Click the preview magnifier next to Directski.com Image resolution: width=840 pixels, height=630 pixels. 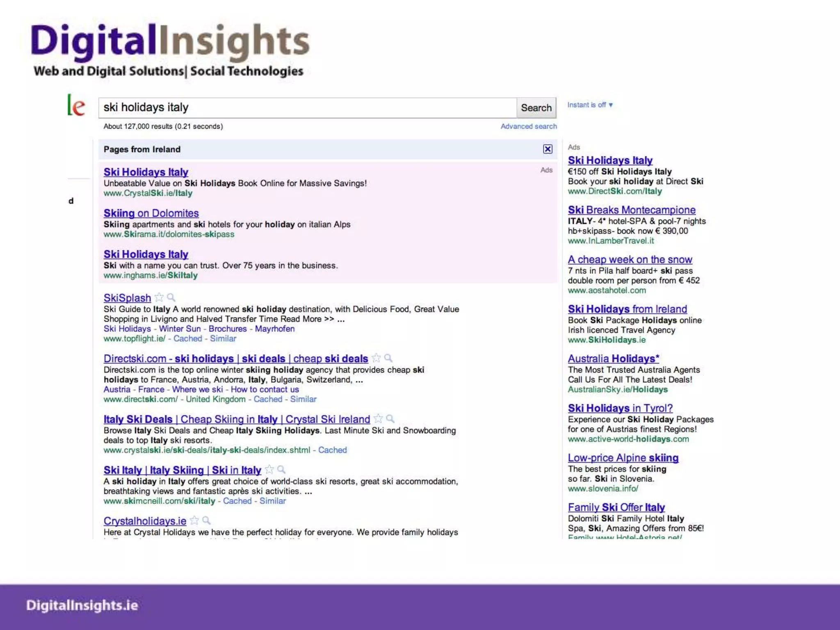coord(388,358)
